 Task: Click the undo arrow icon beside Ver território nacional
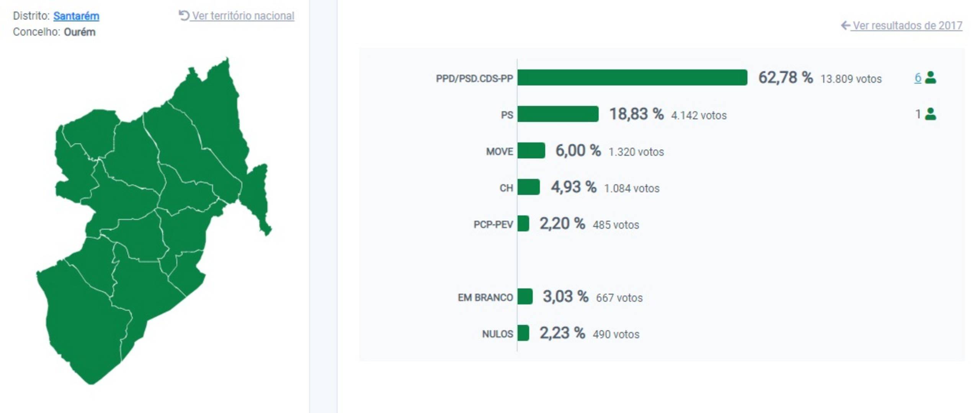click(x=184, y=15)
